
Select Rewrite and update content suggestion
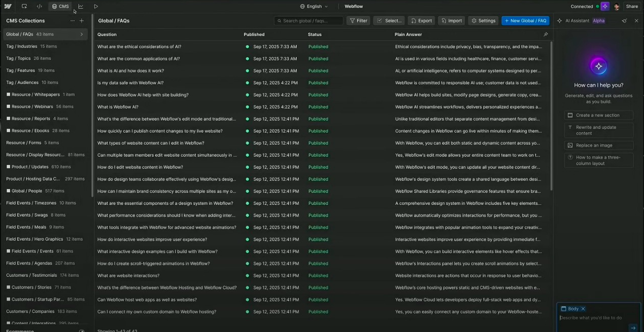598,130
